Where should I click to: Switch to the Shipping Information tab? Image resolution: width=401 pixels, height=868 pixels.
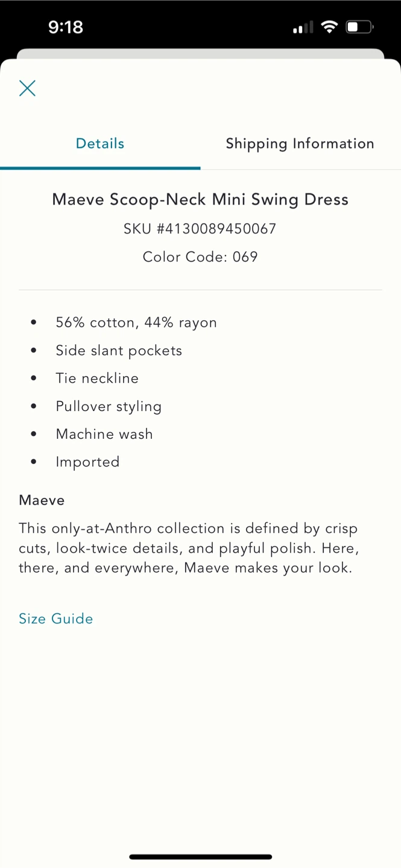click(x=300, y=143)
